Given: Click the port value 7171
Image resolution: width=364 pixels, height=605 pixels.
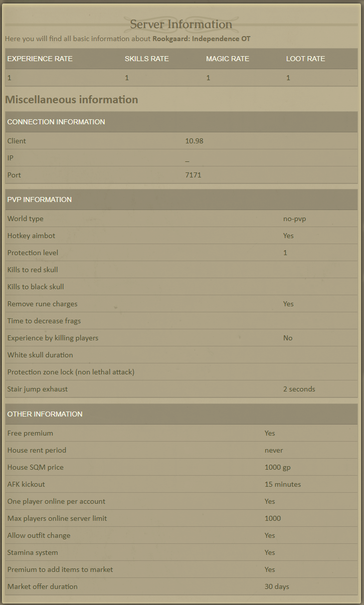Looking at the screenshot, I should (194, 175).
